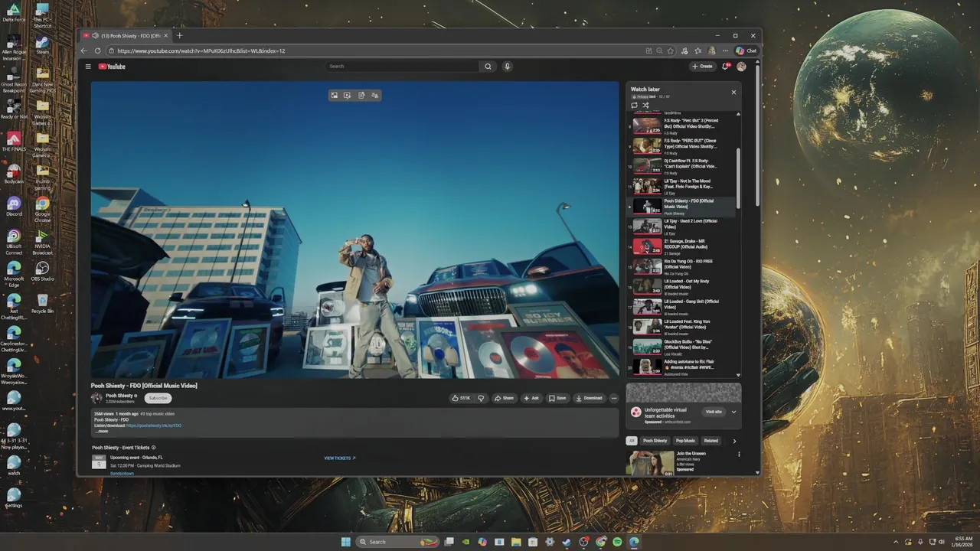This screenshot has height=551, width=980.
Task: Click the Ask button under video
Action: click(531, 398)
